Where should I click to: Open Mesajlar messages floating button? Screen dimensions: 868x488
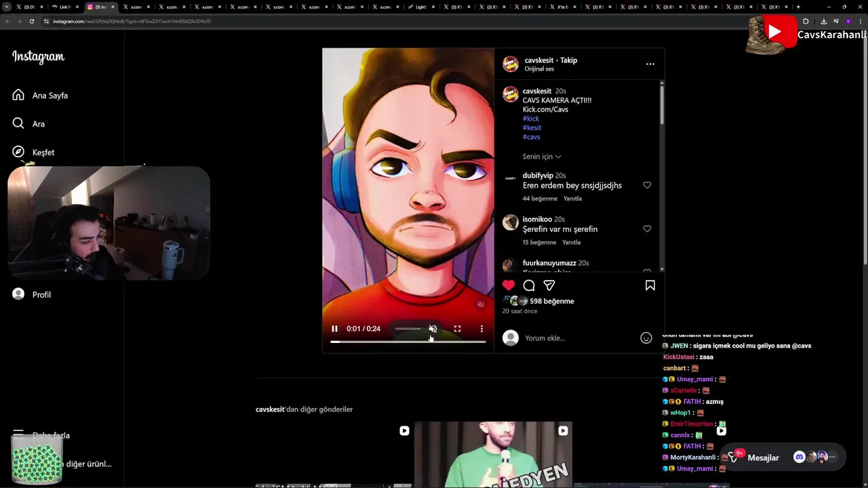783,457
